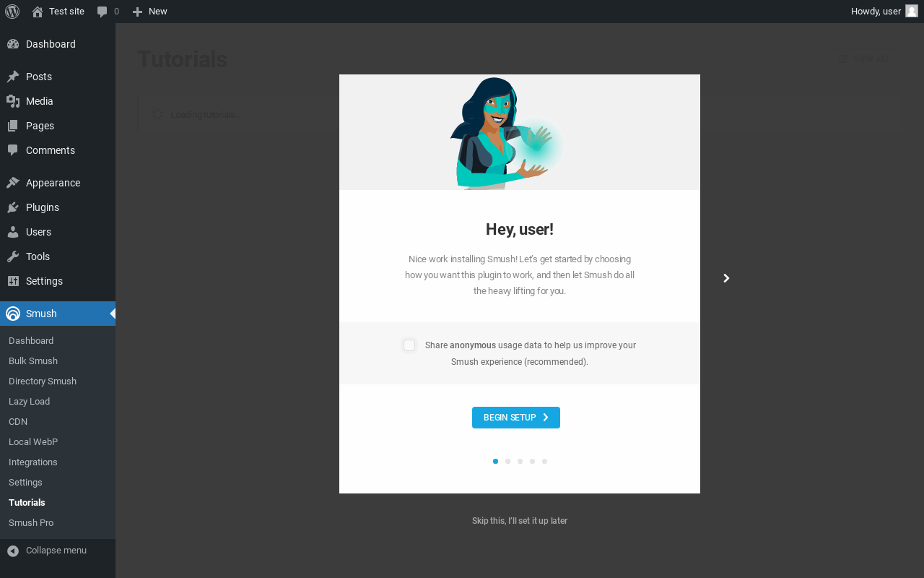Image resolution: width=924 pixels, height=578 pixels.
Task: Jump to the second onboarding step dot
Action: tap(507, 461)
